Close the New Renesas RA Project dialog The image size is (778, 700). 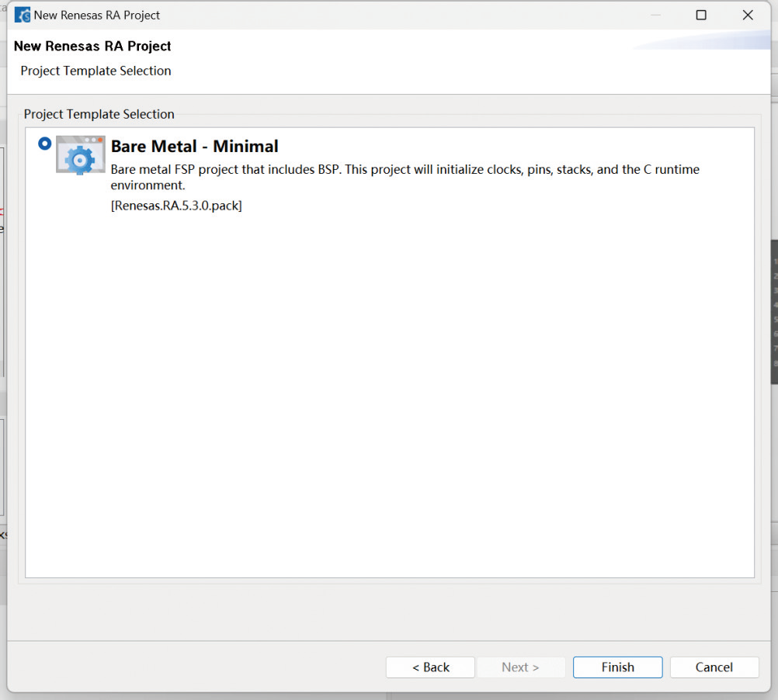pos(748,15)
